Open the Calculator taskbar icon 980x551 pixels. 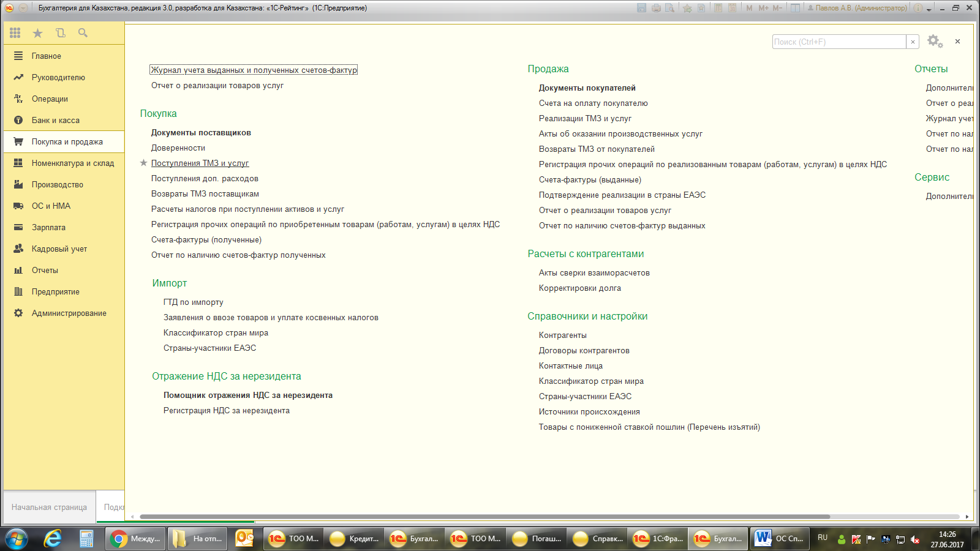point(86,539)
